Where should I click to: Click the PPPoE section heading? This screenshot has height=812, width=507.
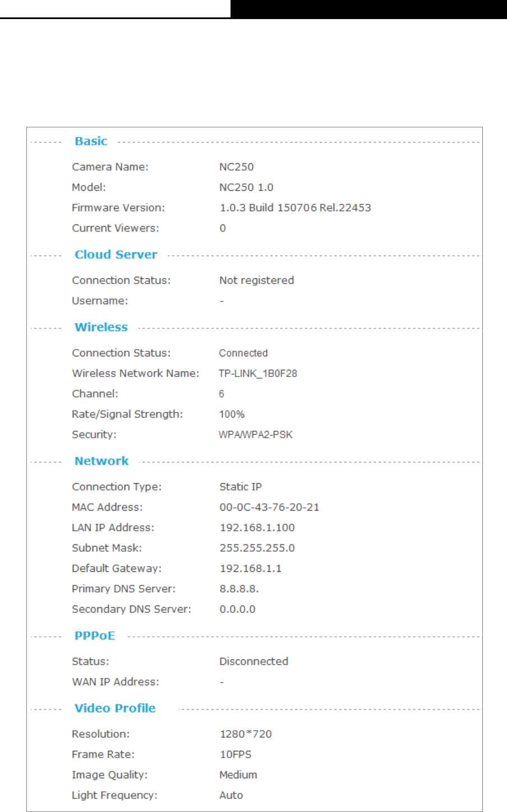95,636
